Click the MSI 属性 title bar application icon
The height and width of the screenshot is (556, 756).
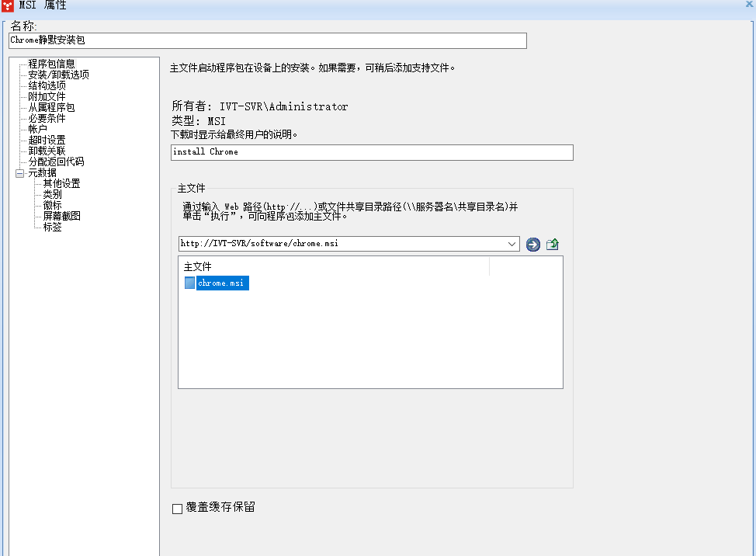[8, 5]
